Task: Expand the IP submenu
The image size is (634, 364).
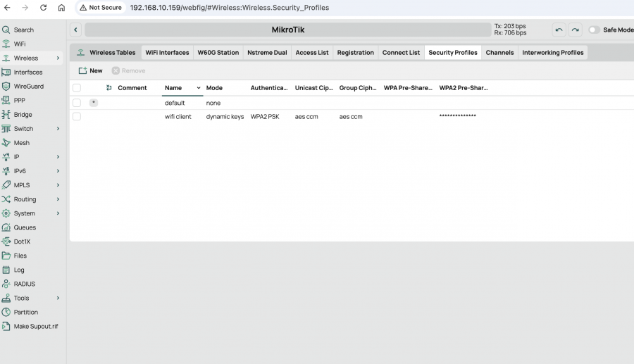Action: [x=58, y=157]
